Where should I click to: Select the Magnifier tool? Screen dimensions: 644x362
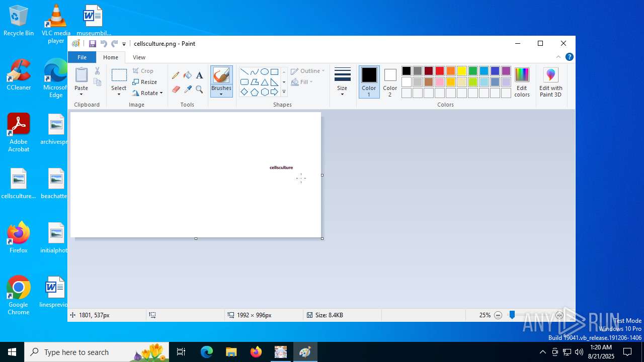199,89
